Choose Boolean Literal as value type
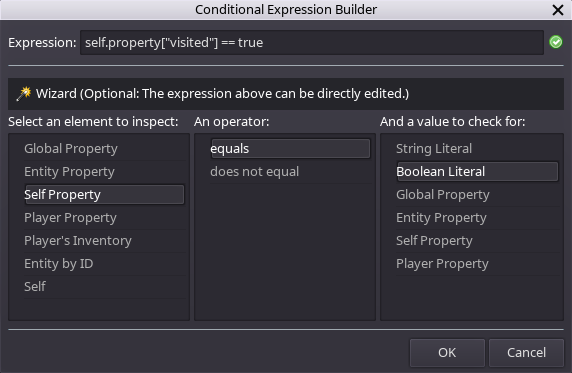 pyautogui.click(x=478, y=172)
